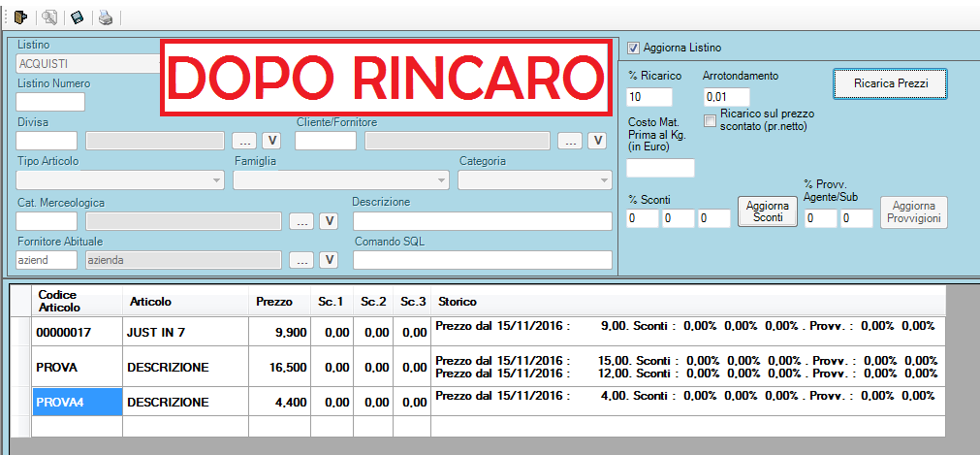Click the Storico cell of 00000017 row
Viewport: 980px width, 455px height.
(688, 332)
